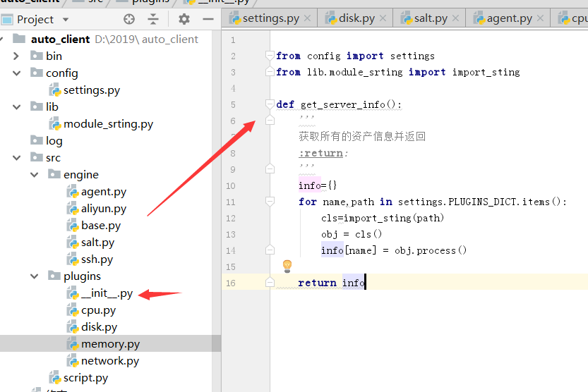
Task: Click the Python file icon beside script.py
Action: pos(55,378)
